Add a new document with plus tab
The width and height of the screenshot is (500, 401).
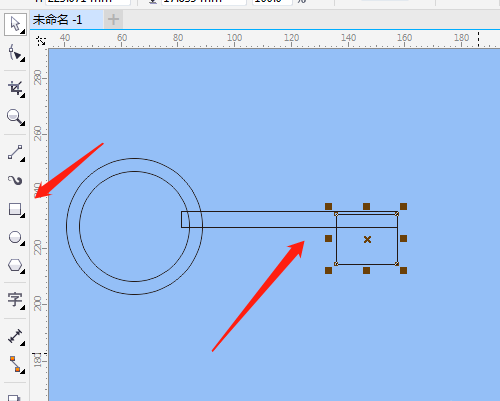[113, 20]
